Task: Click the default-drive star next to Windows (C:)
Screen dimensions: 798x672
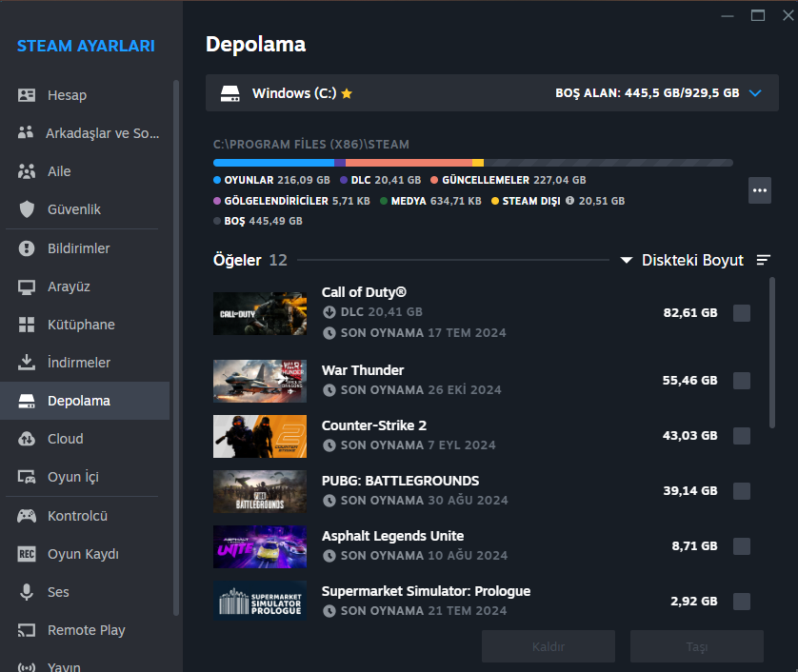Action: (347, 93)
